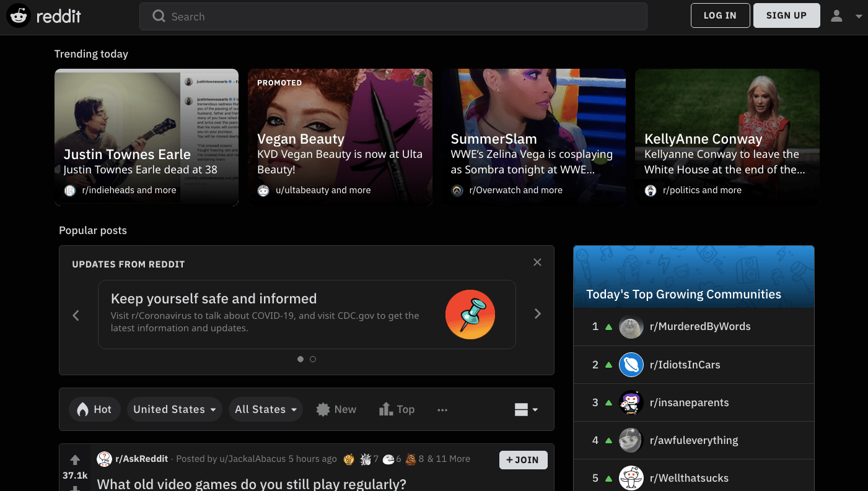Click the New sort burst icon
The width and height of the screenshot is (868, 491).
click(x=323, y=409)
